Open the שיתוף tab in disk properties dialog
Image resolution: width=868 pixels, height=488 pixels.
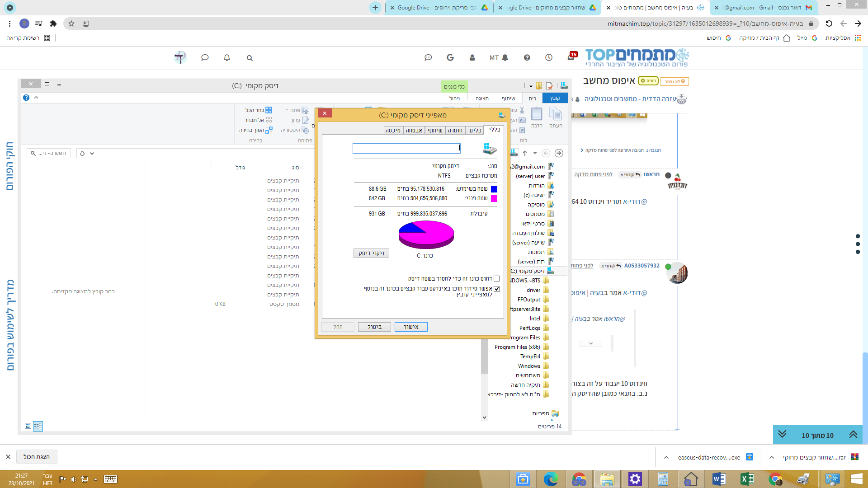[435, 131]
